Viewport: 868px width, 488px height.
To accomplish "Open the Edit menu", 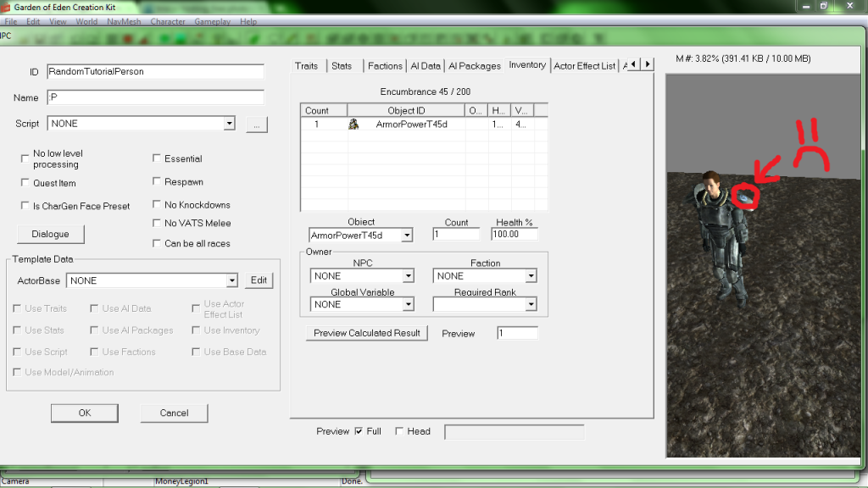I will 33,21.
